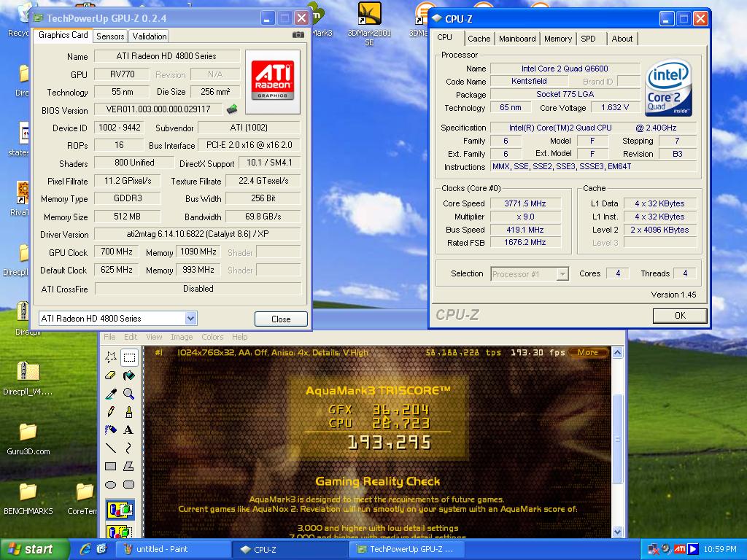Screen dimensions: 747x560
Task: Select the Free-Form Select tool in Paint
Action: [111, 357]
